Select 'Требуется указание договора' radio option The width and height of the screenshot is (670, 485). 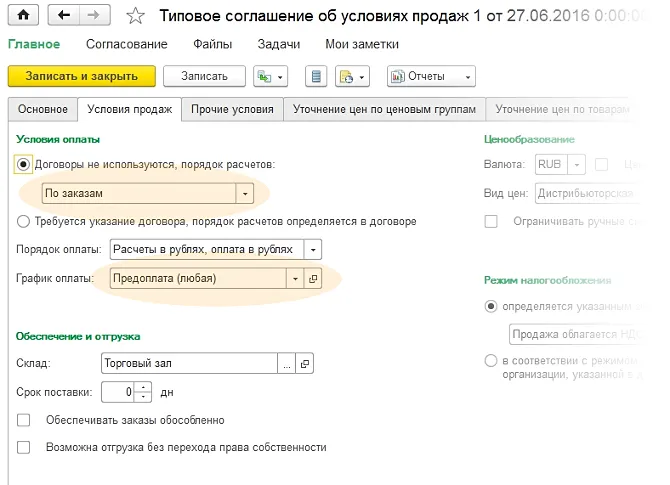[x=24, y=221]
